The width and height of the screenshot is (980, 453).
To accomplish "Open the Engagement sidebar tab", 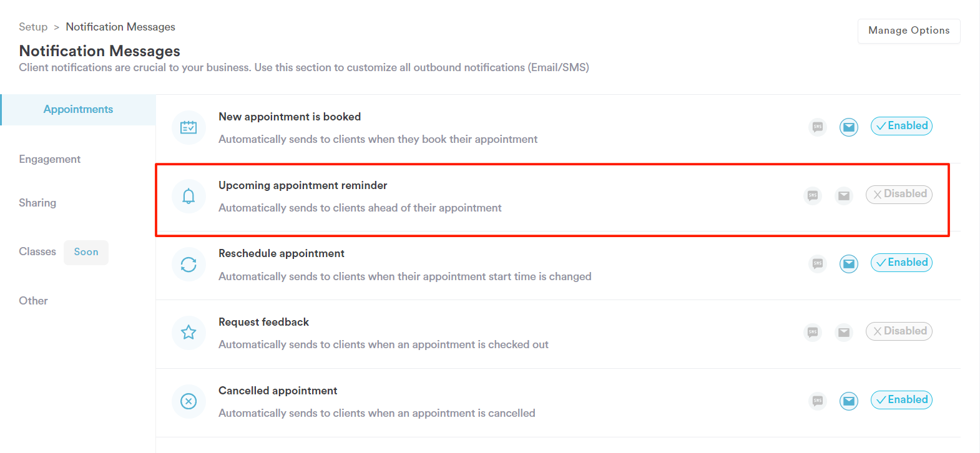I will (50, 159).
